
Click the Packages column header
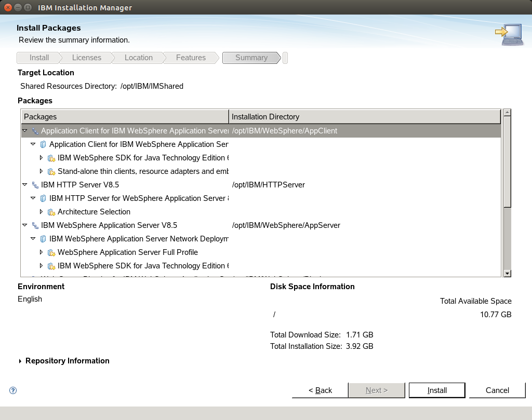(x=125, y=117)
